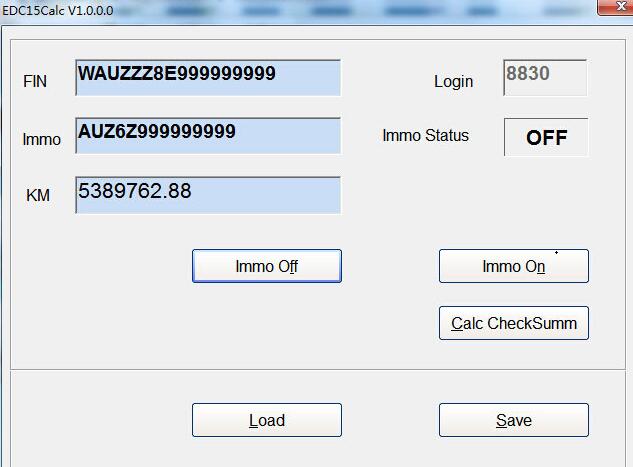Image resolution: width=633 pixels, height=467 pixels.
Task: Open a file with the Load button
Action: click(266, 421)
